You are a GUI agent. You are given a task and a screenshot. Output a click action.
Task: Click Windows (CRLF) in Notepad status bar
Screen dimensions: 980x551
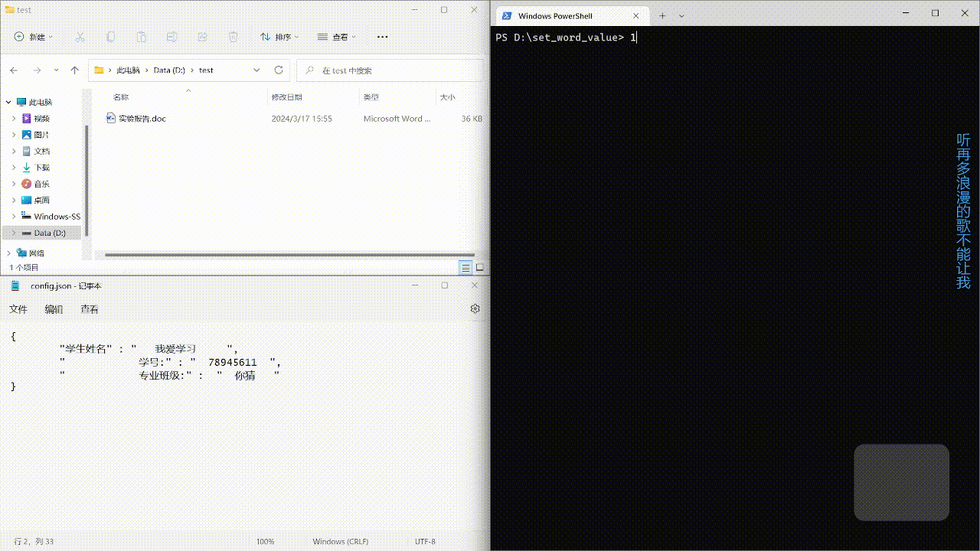tap(340, 542)
